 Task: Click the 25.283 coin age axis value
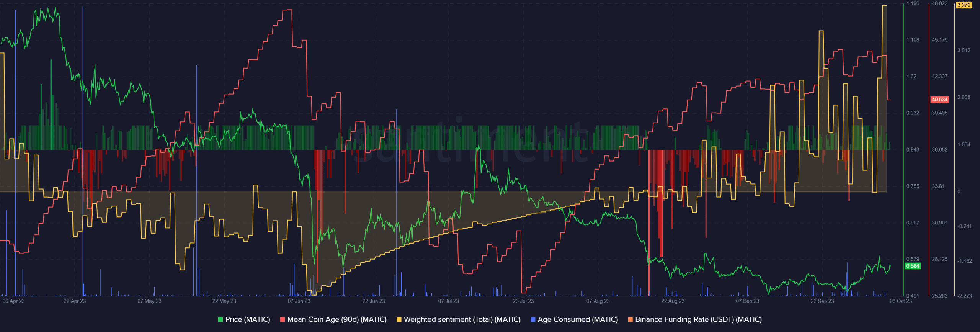[x=939, y=296]
